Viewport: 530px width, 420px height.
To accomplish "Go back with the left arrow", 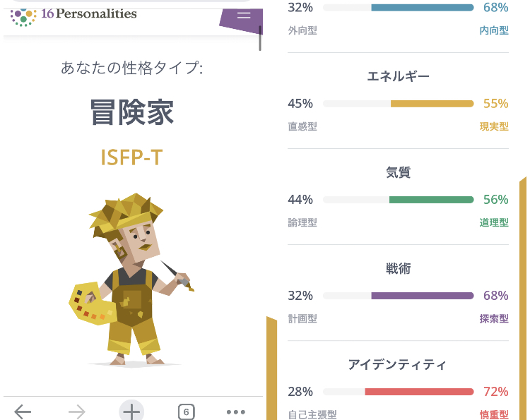I will click(x=23, y=412).
